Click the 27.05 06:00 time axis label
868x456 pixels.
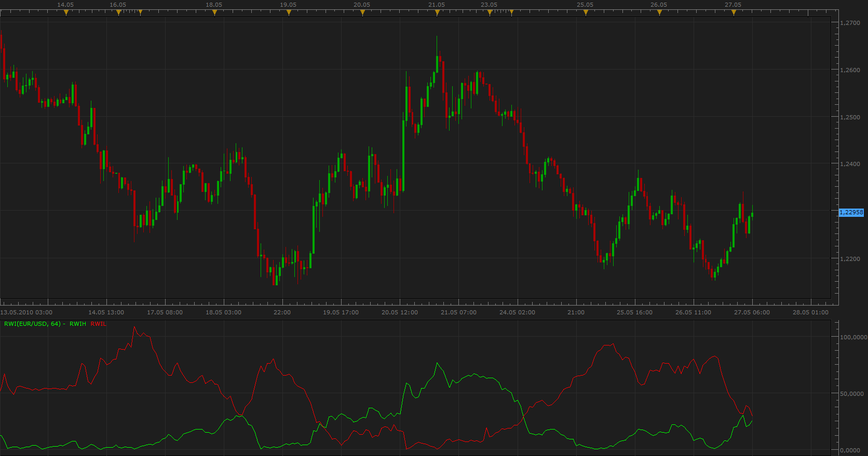coord(752,312)
